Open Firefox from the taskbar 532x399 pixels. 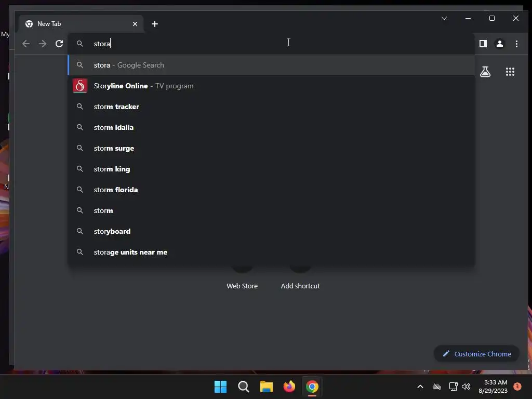[x=289, y=387]
